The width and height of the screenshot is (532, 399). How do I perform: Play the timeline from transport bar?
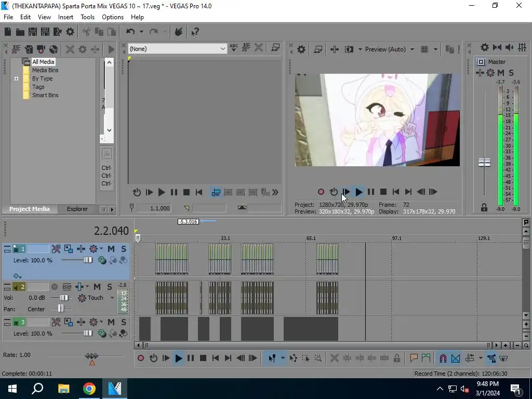(x=179, y=358)
